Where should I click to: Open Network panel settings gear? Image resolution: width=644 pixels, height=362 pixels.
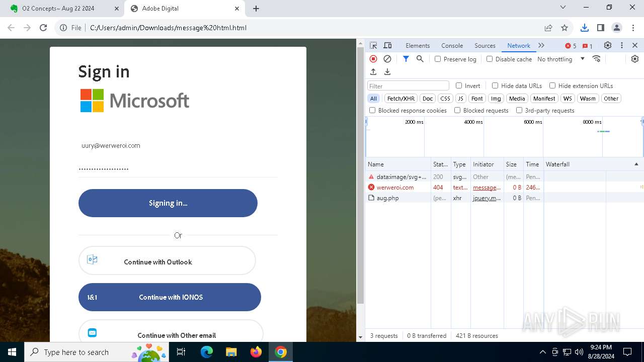point(635,59)
